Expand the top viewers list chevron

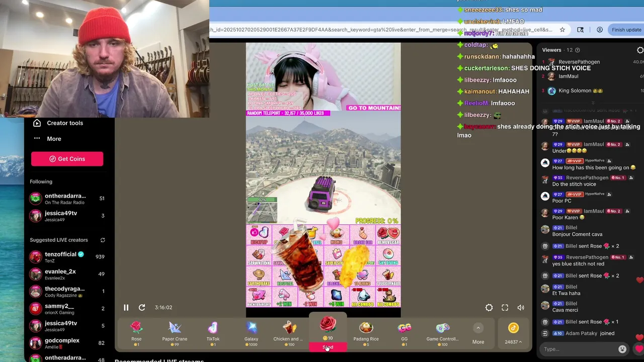(x=593, y=103)
